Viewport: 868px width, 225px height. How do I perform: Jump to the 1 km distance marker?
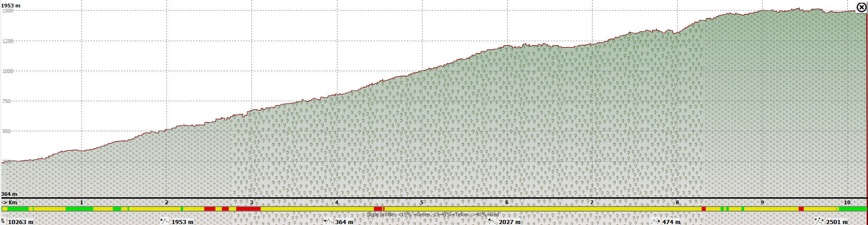coord(82,202)
